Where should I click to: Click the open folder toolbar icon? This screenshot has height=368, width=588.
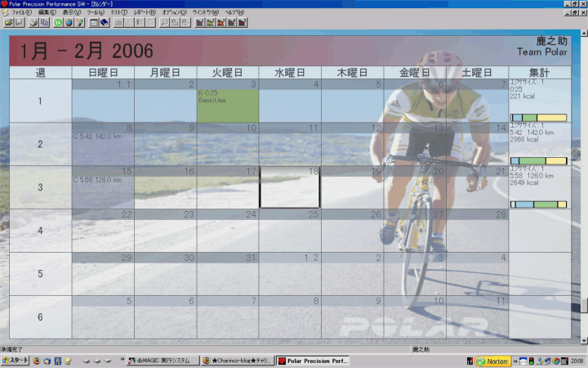(8, 23)
